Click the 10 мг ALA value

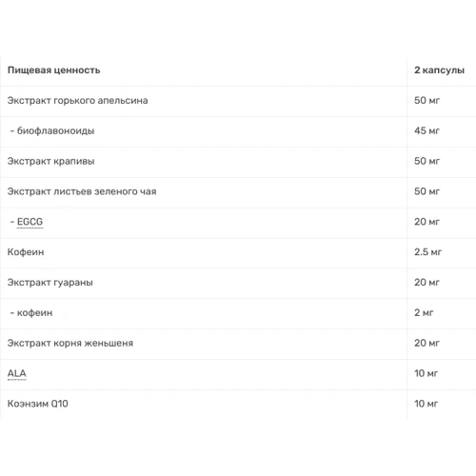click(x=426, y=373)
